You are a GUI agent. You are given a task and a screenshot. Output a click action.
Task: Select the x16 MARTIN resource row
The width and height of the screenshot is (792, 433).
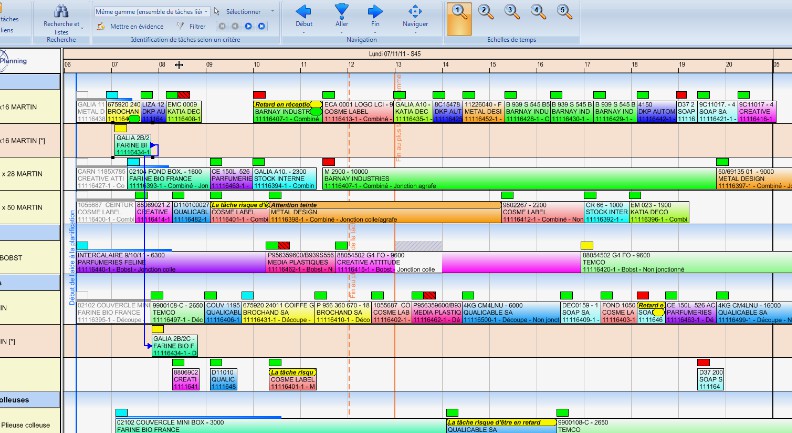pyautogui.click(x=30, y=107)
